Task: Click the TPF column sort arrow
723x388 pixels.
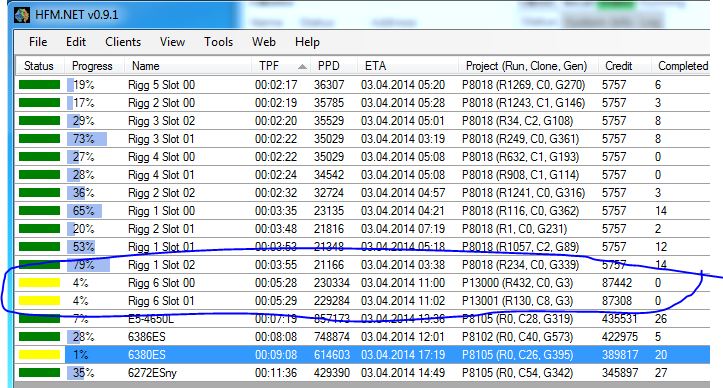Action: (302, 67)
